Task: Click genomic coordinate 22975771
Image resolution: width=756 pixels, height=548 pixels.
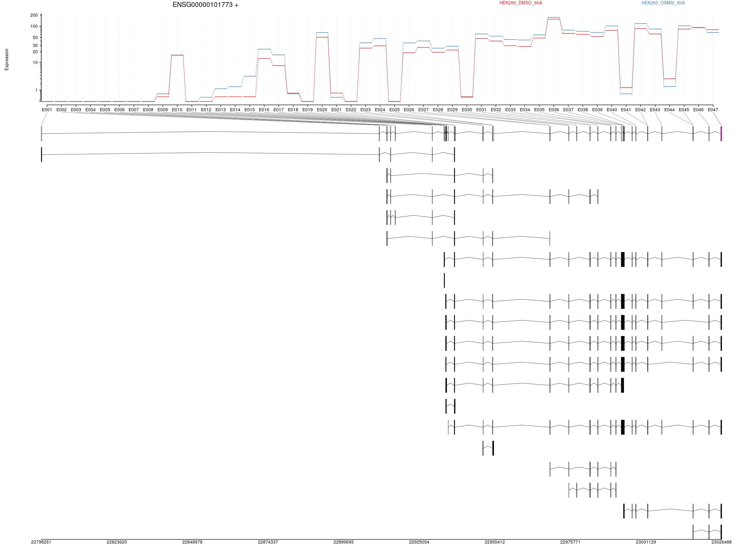Action: point(570,542)
